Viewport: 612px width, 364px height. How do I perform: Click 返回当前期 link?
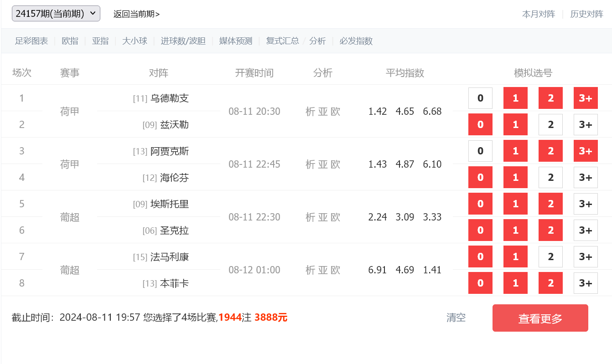pyautogui.click(x=136, y=14)
